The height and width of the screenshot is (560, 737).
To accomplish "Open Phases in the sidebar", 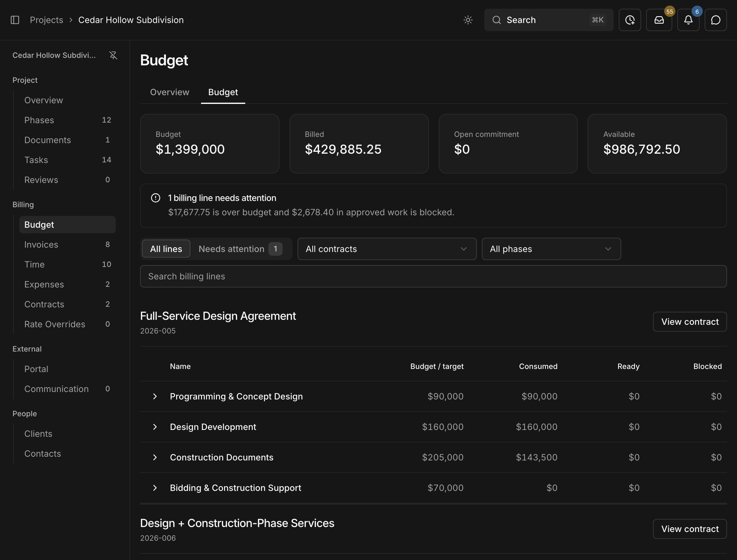I will (67, 120).
